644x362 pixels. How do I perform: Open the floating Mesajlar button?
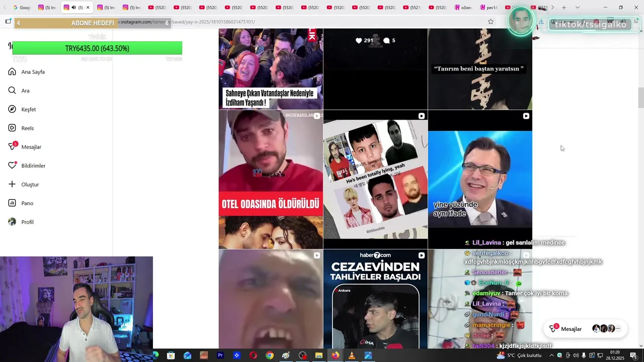[585, 329]
